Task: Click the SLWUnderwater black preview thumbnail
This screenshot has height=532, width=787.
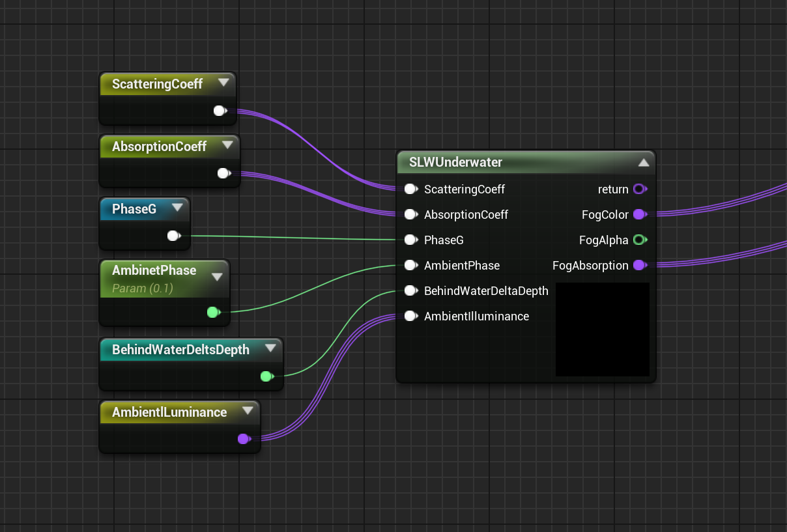Action: click(602, 329)
